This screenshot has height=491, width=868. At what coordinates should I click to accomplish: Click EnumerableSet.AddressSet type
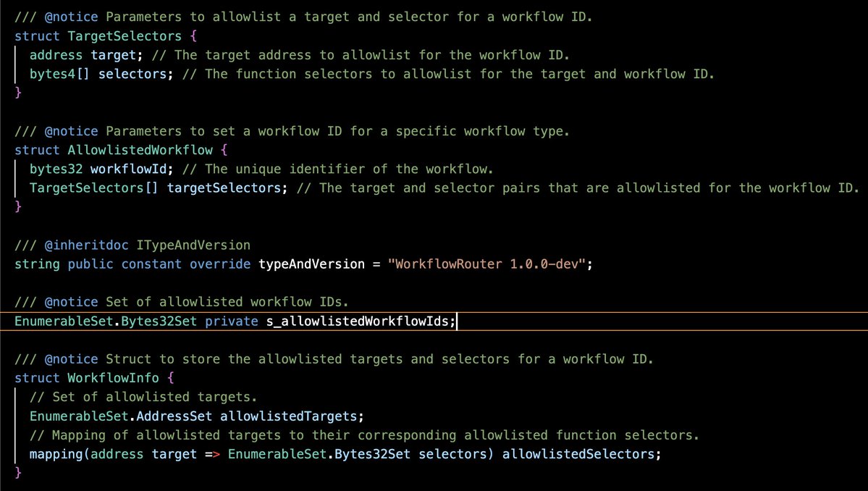pos(121,416)
